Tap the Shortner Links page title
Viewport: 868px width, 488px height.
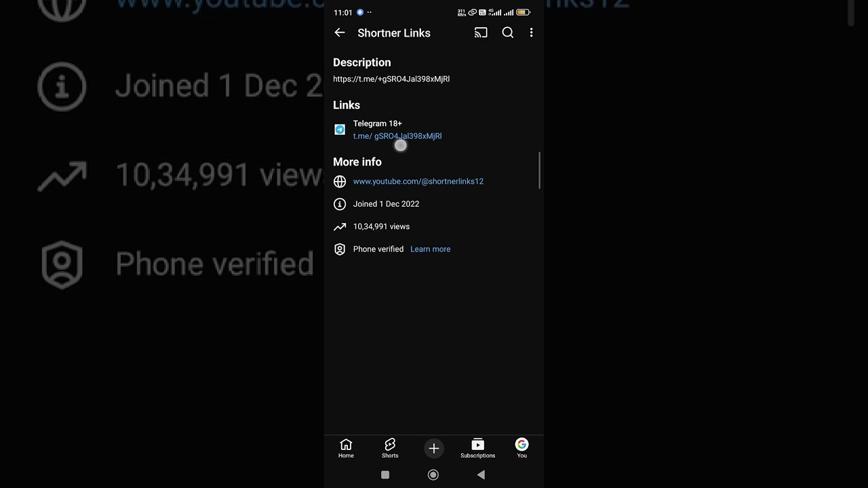[x=394, y=33]
